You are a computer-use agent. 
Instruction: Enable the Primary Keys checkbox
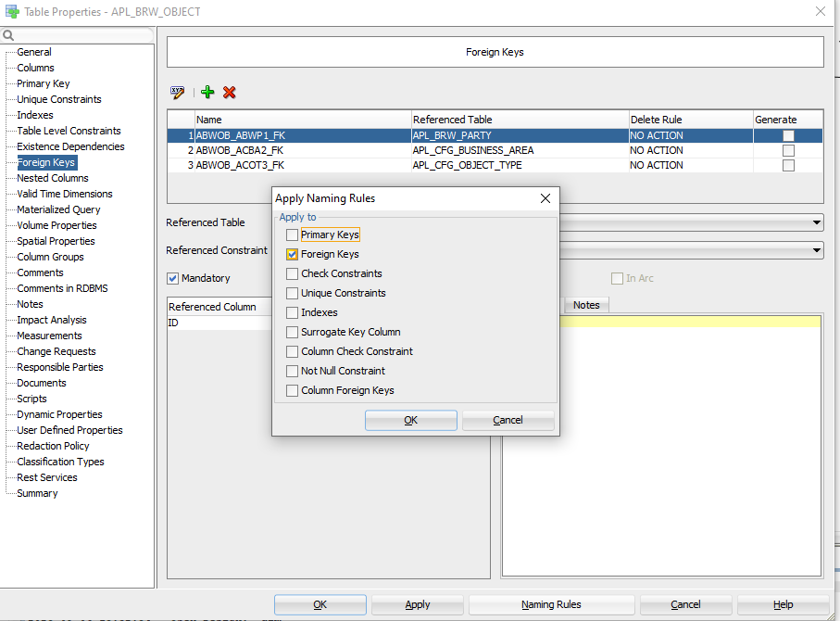coord(293,235)
